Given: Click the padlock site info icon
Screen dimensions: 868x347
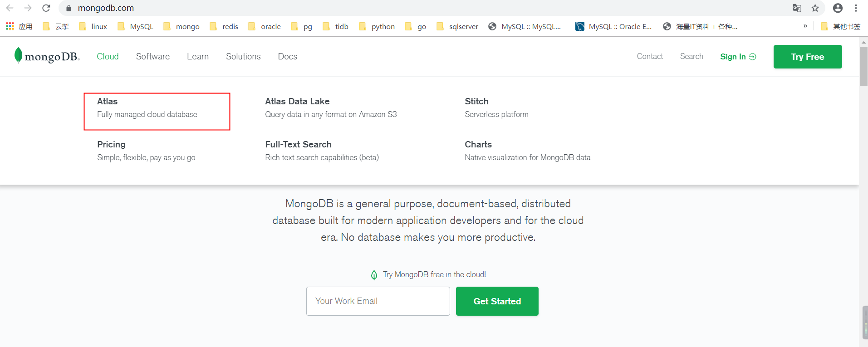Looking at the screenshot, I should coord(69,8).
